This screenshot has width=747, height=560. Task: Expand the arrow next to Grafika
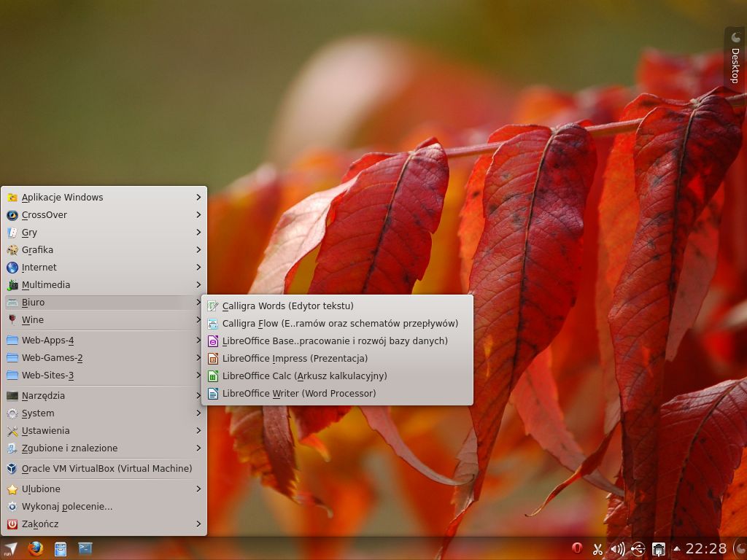point(198,250)
